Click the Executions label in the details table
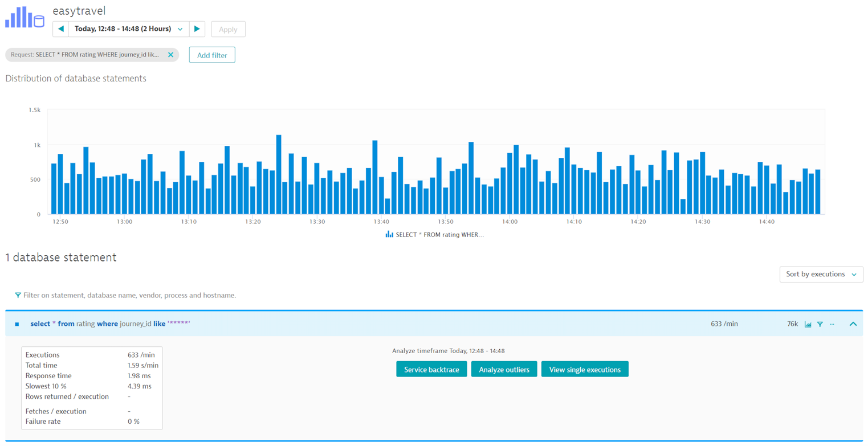 coord(42,355)
